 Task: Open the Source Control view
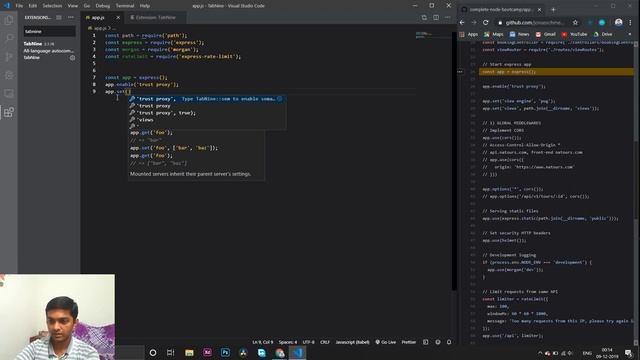pos(9,57)
